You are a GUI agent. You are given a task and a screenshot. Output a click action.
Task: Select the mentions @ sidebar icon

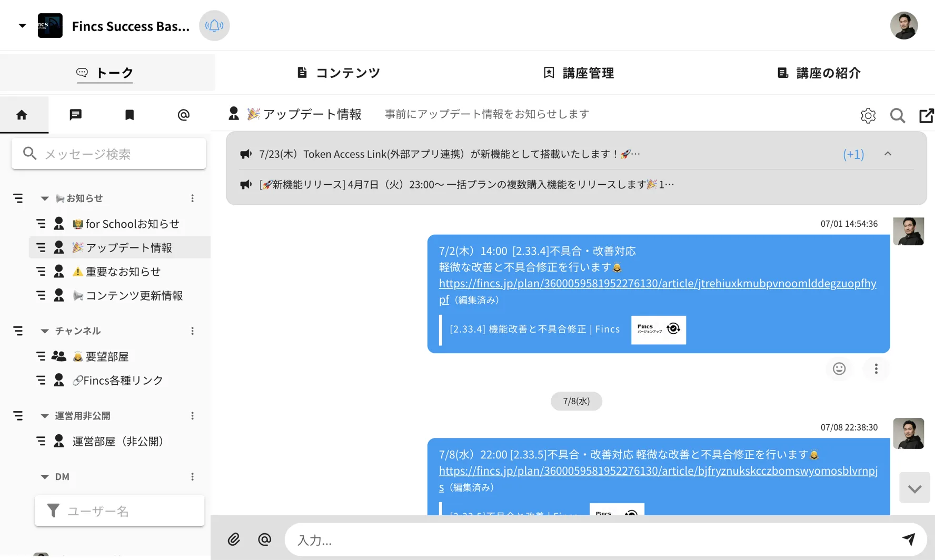coord(183,115)
